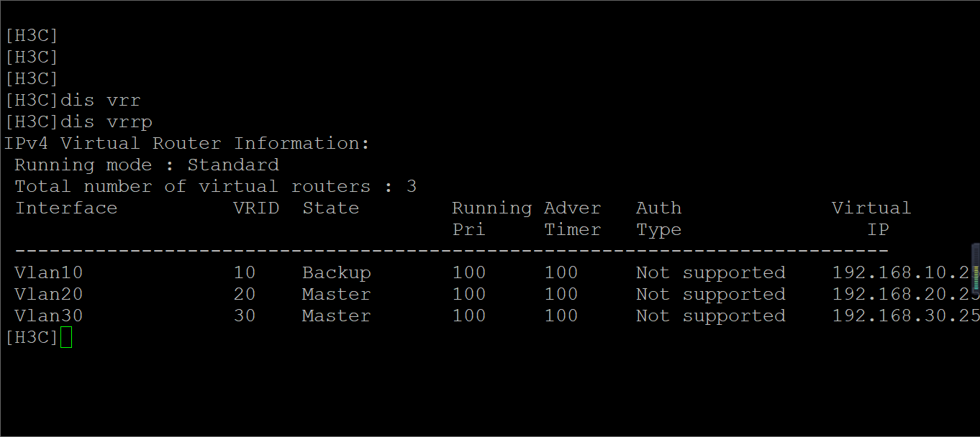Image resolution: width=980 pixels, height=437 pixels.
Task: Click the Vlan10 interface entry
Action: click(x=48, y=272)
